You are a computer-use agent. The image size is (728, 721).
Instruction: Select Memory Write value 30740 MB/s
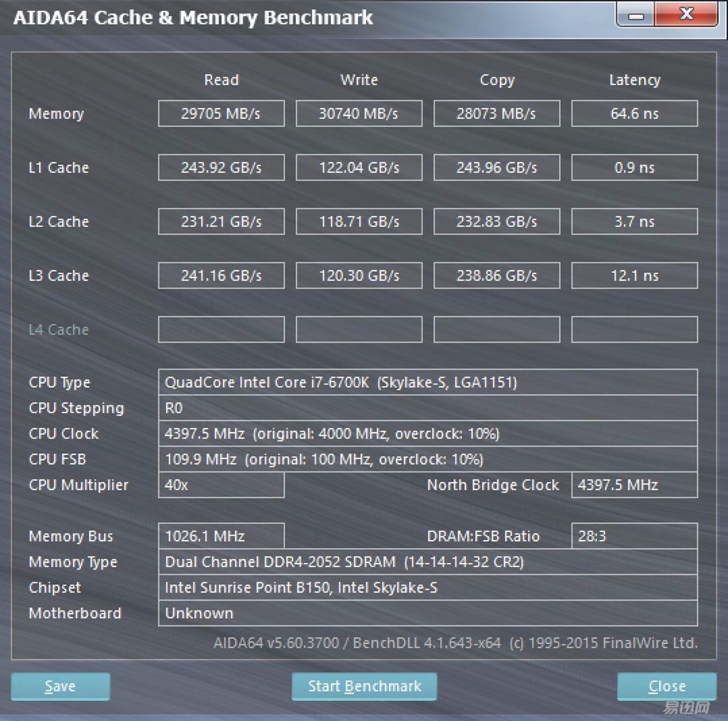point(359,114)
